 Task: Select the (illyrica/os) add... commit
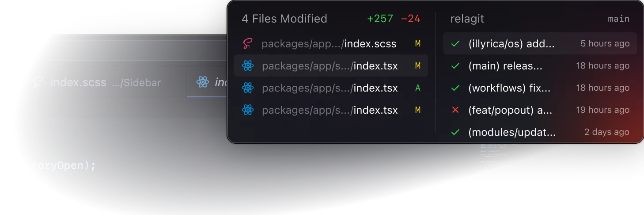pyautogui.click(x=540, y=44)
